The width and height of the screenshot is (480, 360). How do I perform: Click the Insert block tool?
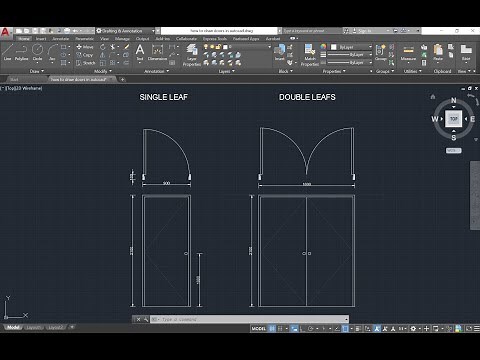click(279, 53)
